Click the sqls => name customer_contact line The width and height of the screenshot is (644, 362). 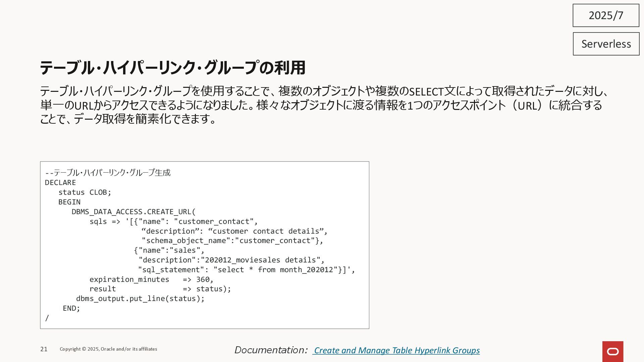pyautogui.click(x=173, y=222)
